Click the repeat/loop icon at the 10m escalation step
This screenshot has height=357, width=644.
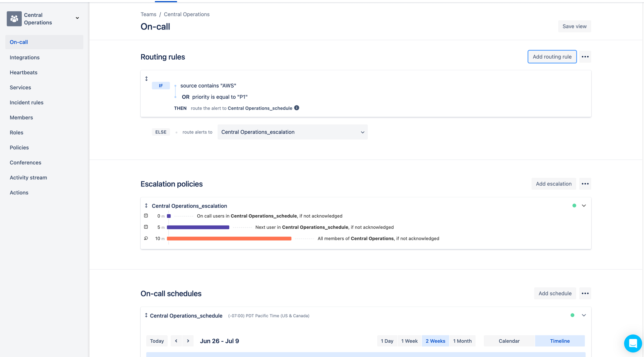[x=146, y=238]
